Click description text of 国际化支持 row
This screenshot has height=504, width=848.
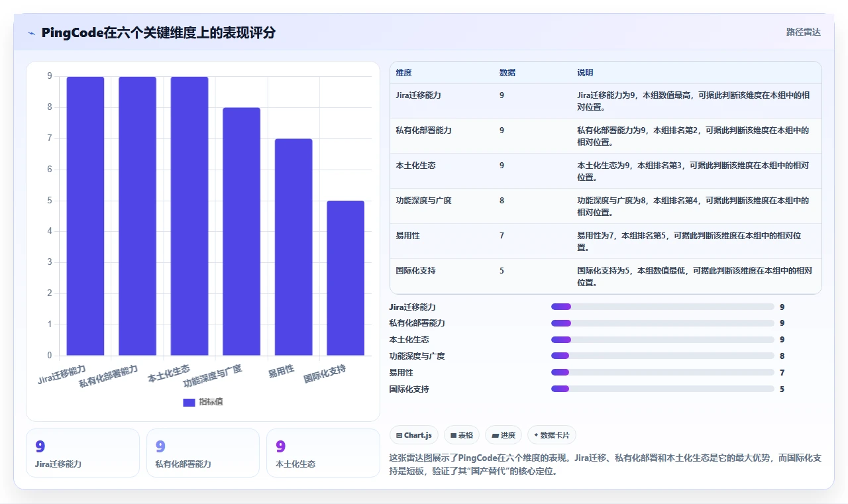[x=694, y=276]
